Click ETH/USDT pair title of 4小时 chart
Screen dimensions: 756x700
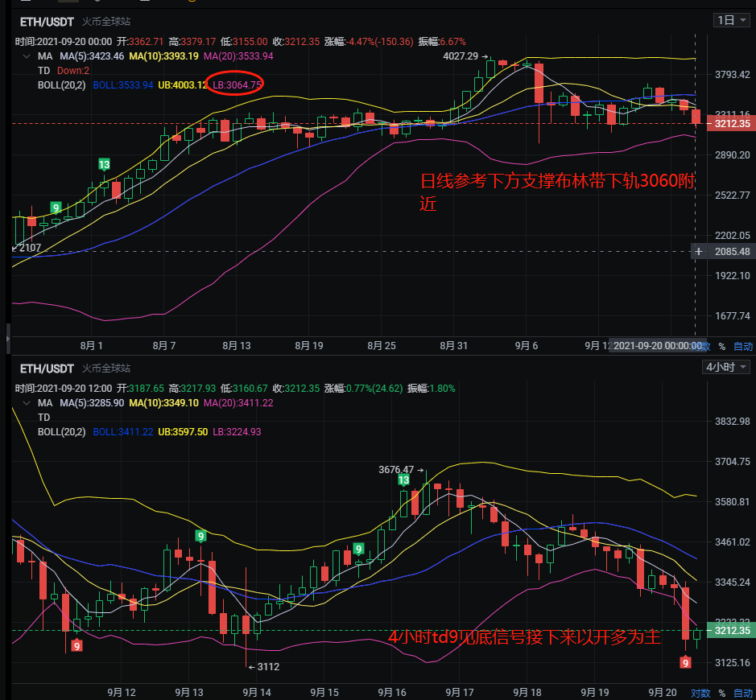(x=47, y=369)
